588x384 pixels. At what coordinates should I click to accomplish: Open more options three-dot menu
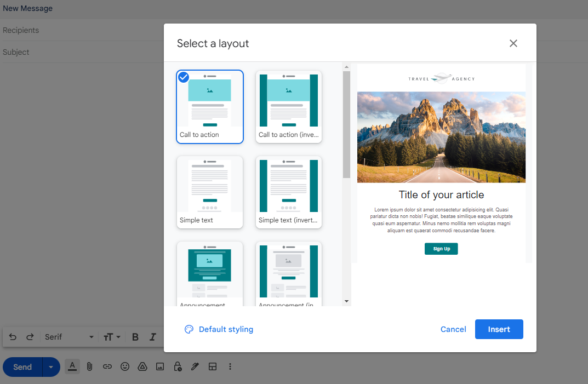pos(230,367)
